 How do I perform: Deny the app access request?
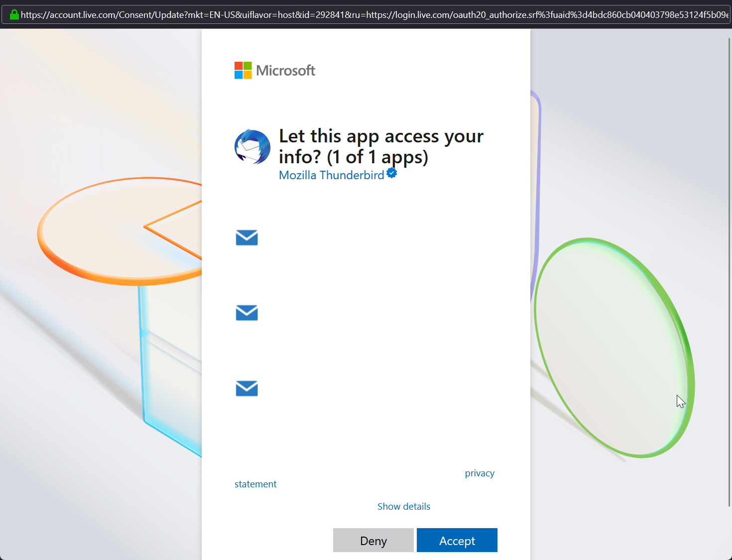pyautogui.click(x=373, y=540)
